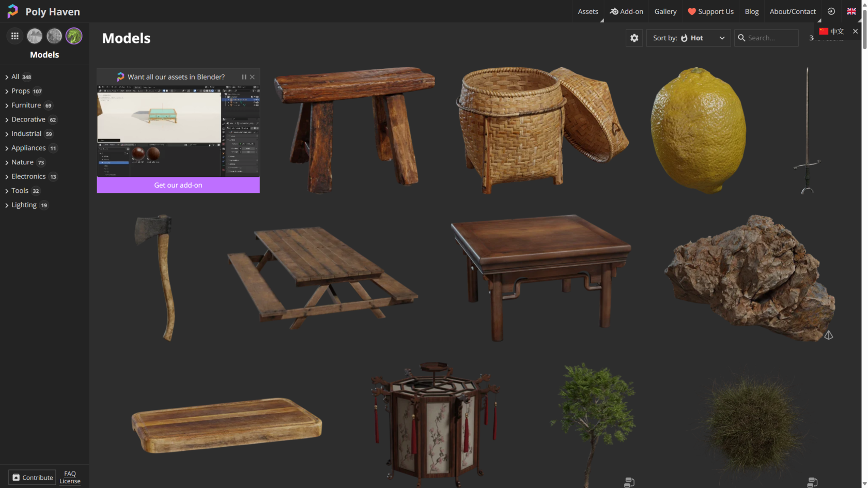Image resolution: width=868 pixels, height=488 pixels.
Task: Click the Poly Haven logo
Action: (13, 11)
